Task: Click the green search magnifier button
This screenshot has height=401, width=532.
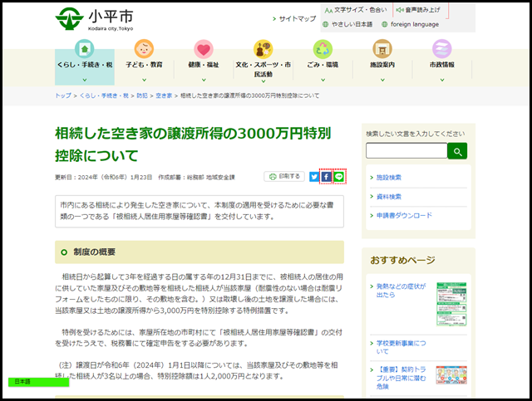Action: point(457,151)
